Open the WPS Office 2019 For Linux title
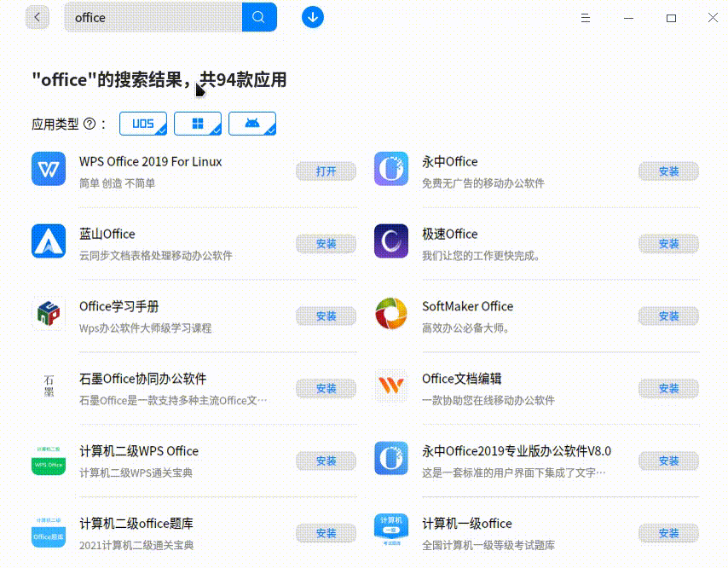728x568 pixels. [x=150, y=162]
